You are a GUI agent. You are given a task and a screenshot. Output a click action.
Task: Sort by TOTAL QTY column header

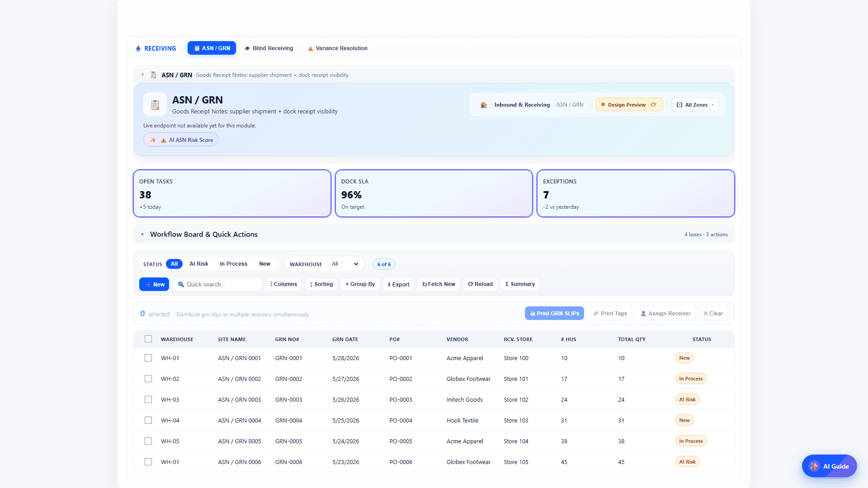pyautogui.click(x=632, y=339)
